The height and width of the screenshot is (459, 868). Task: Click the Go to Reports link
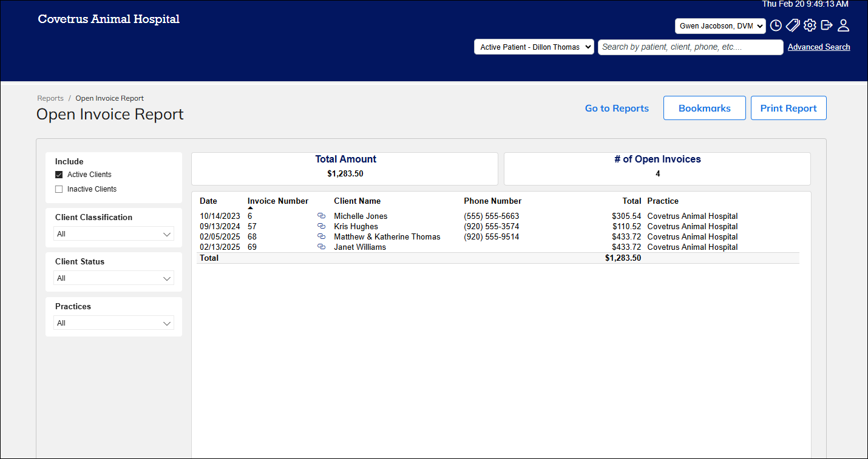[x=617, y=108]
